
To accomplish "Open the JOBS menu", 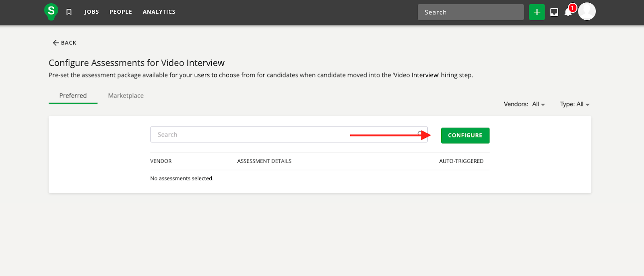I will 91,12.
